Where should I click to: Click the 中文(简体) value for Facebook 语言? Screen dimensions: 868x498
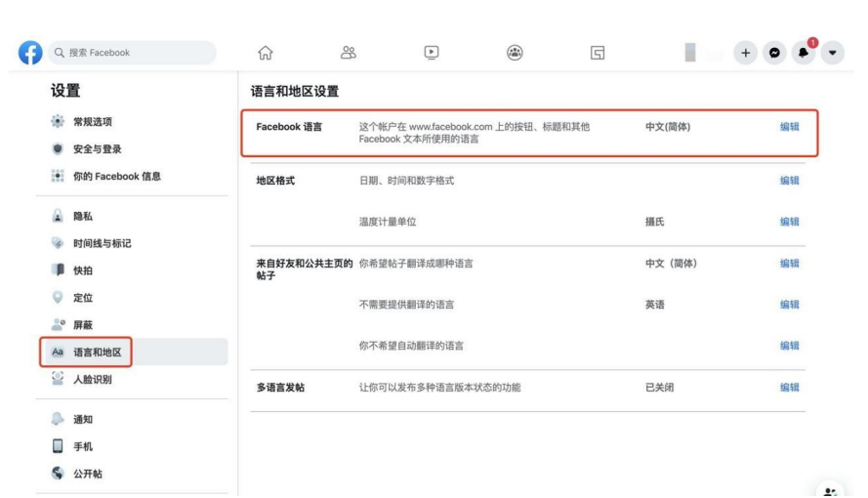pos(668,127)
